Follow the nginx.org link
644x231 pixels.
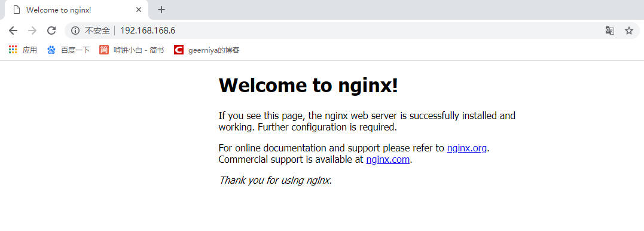point(467,148)
